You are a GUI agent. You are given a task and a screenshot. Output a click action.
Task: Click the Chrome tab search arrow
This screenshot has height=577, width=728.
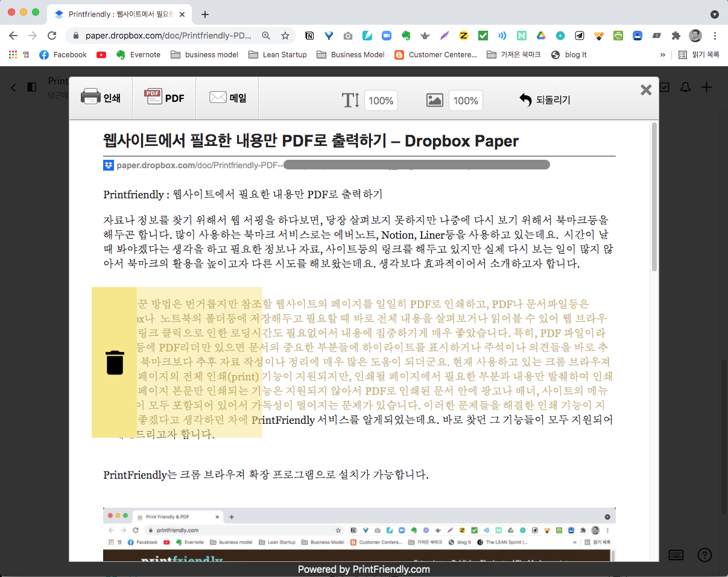point(715,14)
